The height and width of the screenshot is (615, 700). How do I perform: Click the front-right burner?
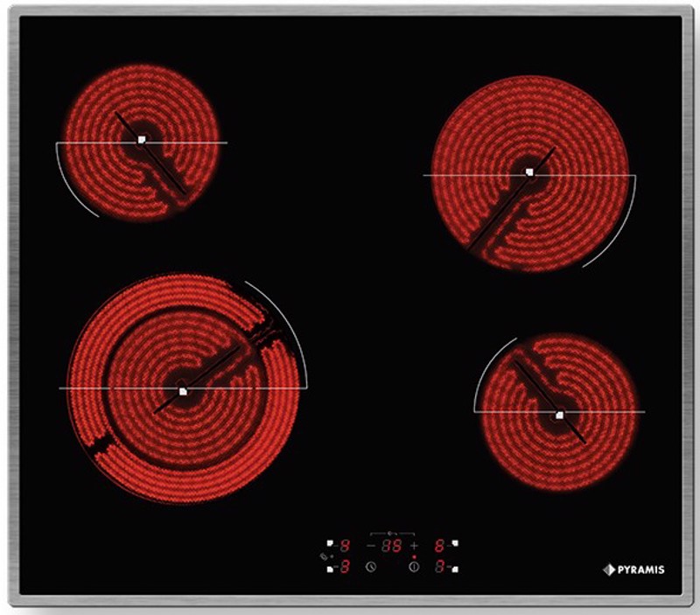tap(559, 411)
